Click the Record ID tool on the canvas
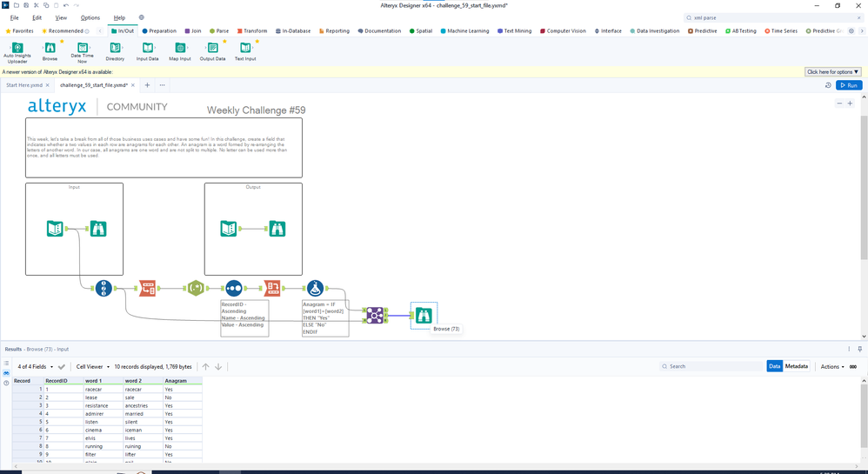This screenshot has height=474, width=868. (103, 289)
